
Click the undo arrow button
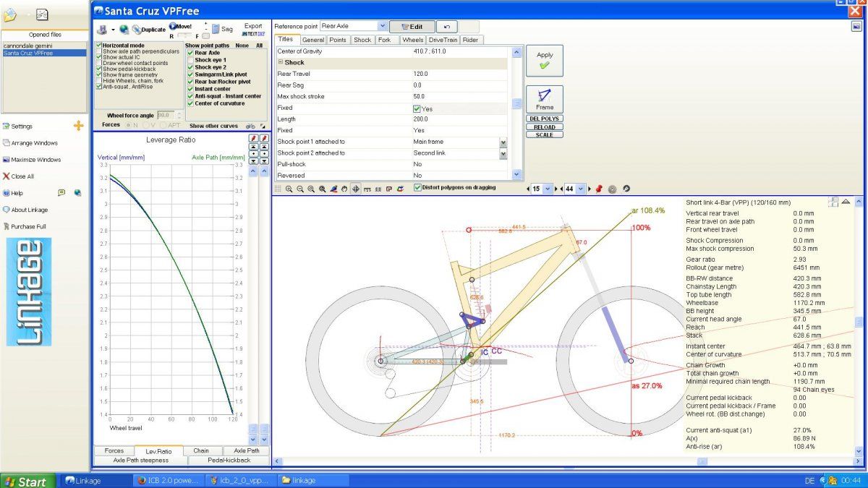pyautogui.click(x=446, y=27)
